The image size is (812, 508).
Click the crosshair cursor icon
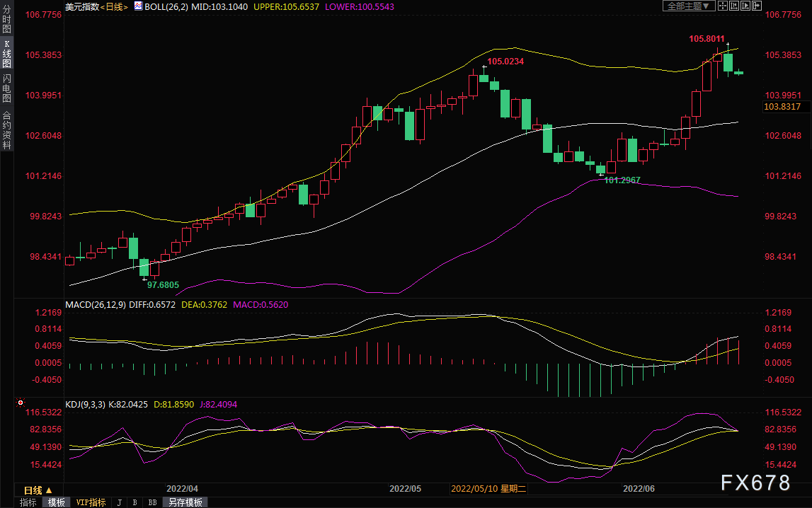pos(722,6)
